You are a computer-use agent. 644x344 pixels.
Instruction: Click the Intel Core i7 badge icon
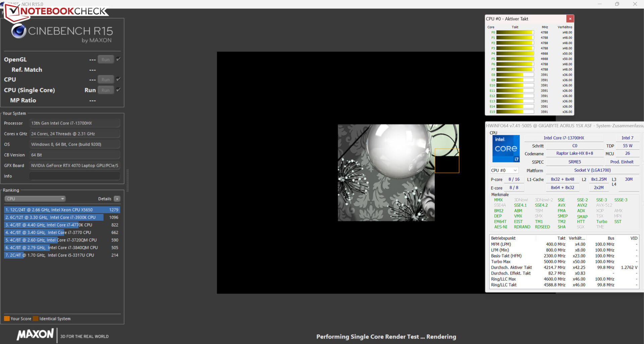tap(506, 149)
